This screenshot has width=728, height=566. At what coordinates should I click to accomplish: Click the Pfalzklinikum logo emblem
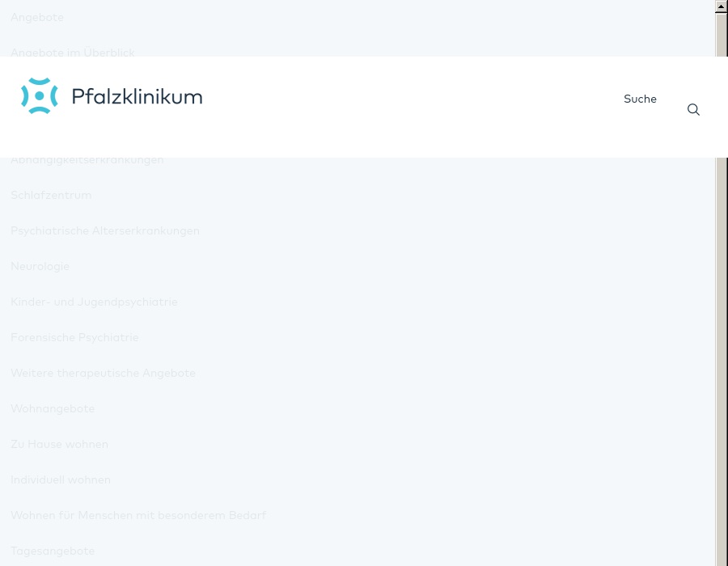pyautogui.click(x=39, y=96)
